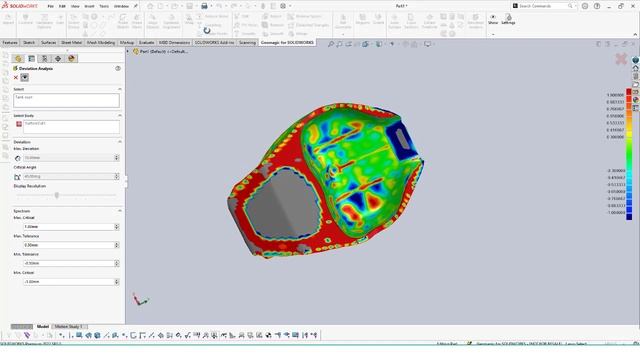
Task: Click the Max. Critical value field
Action: [69, 227]
